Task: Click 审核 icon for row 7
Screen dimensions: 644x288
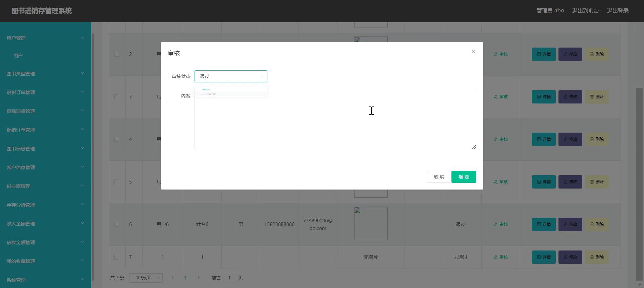Action: tap(501, 257)
